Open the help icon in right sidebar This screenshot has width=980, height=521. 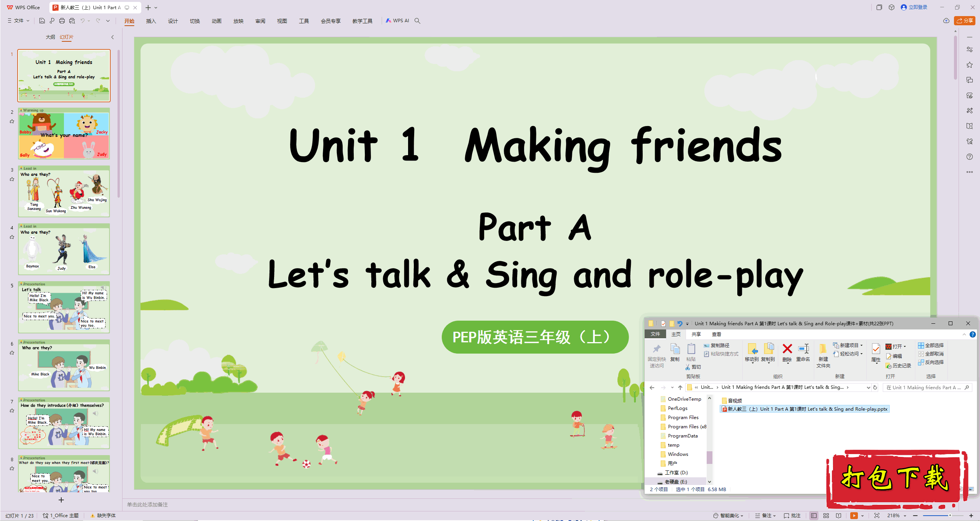click(x=970, y=157)
